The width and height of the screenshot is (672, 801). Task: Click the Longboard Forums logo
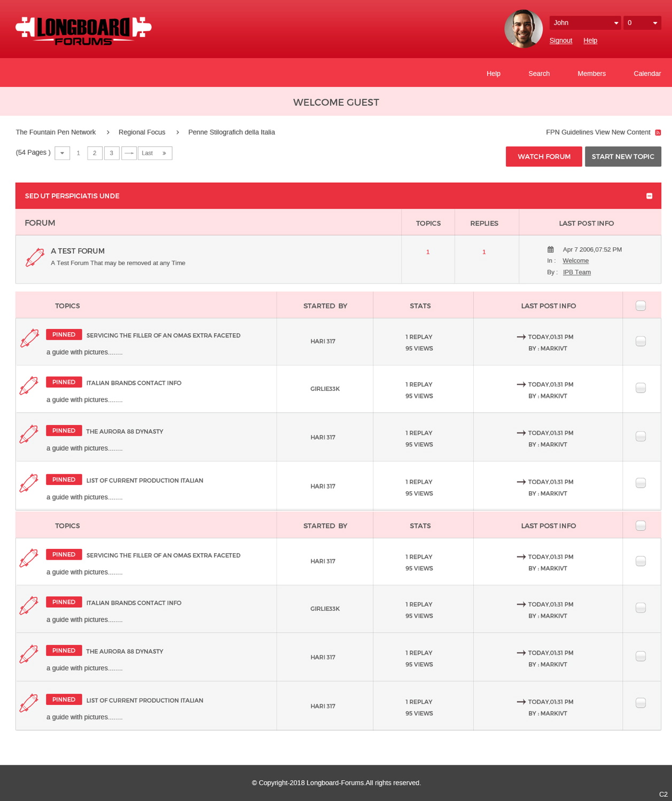[x=83, y=30]
